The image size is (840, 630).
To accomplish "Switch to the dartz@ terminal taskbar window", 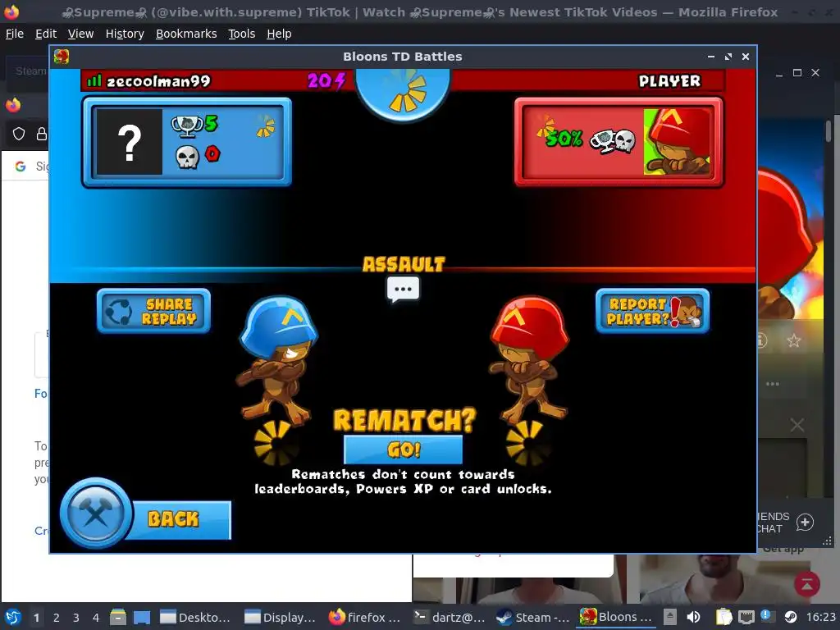I will [x=449, y=618].
